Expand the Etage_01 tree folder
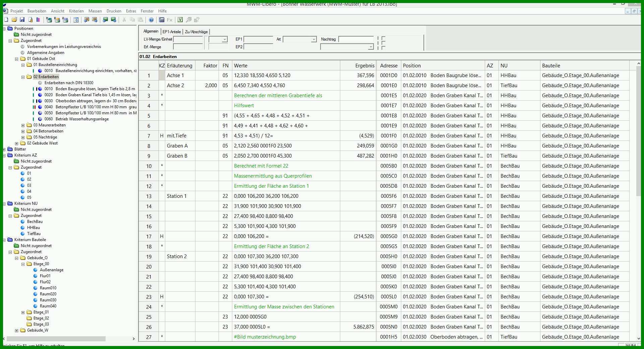Screen dimensions: 644x349 tap(23, 312)
